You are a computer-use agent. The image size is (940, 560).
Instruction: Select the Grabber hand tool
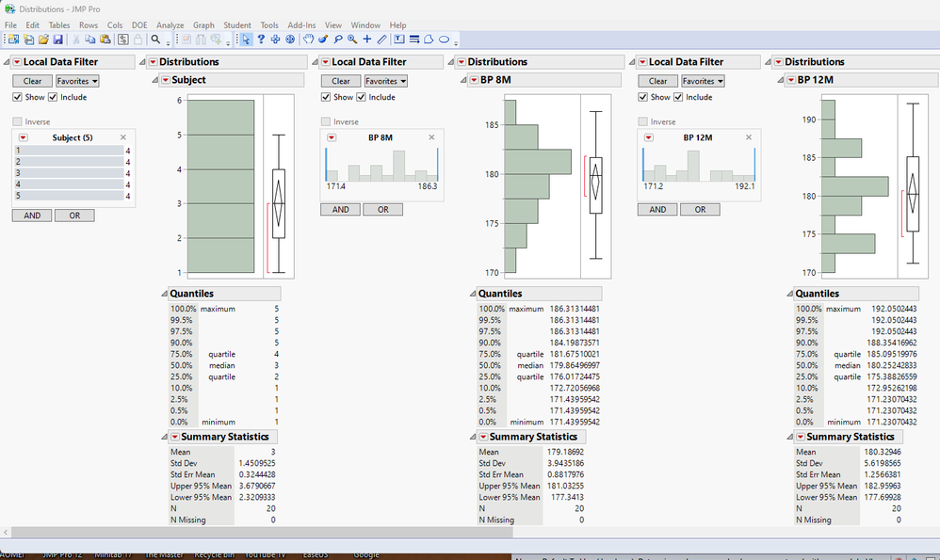pyautogui.click(x=308, y=40)
